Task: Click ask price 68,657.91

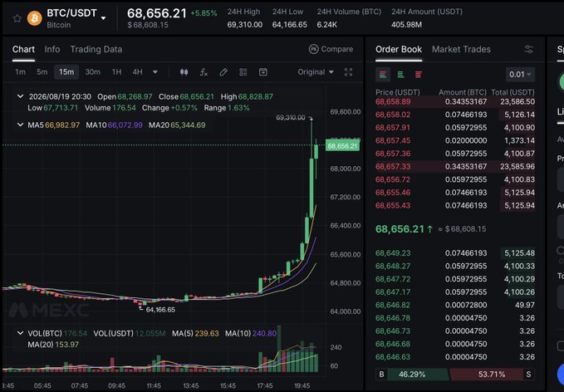Action: pos(393,128)
